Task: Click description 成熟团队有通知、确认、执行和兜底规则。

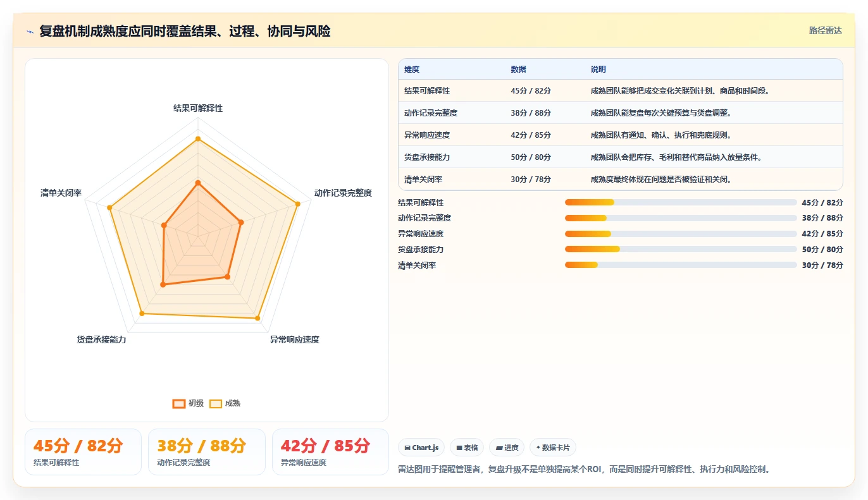Action: coord(661,135)
